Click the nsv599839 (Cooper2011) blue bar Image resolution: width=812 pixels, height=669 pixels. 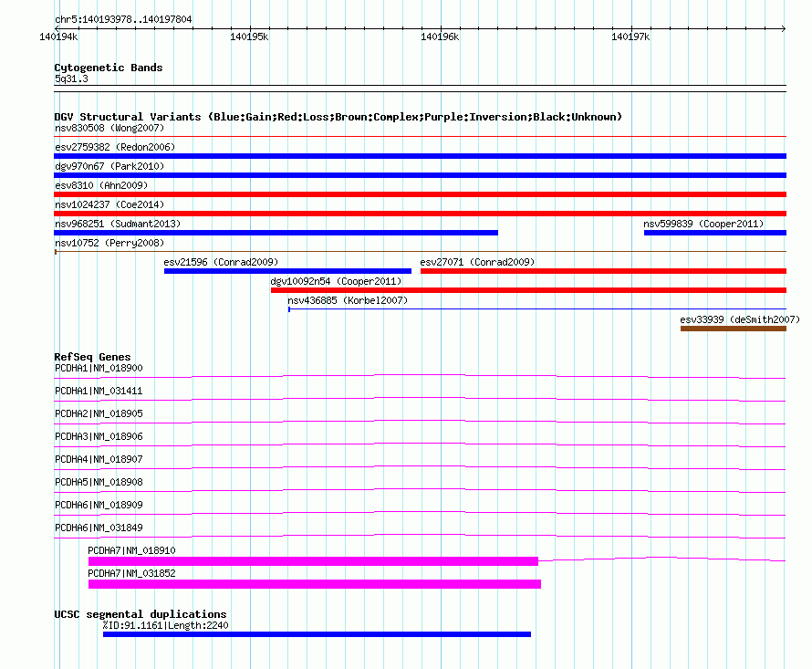[715, 233]
